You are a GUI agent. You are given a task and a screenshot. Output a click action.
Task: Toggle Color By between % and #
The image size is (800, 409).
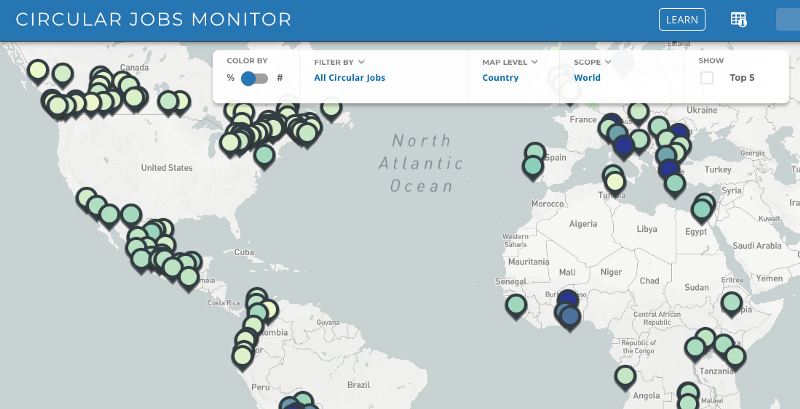(x=255, y=78)
